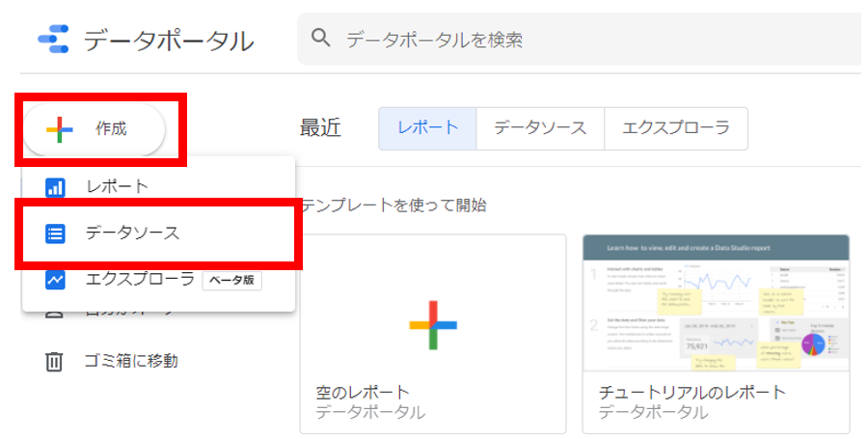Click the ベータ版 badge
This screenshot has height=439, width=868.
231,280
